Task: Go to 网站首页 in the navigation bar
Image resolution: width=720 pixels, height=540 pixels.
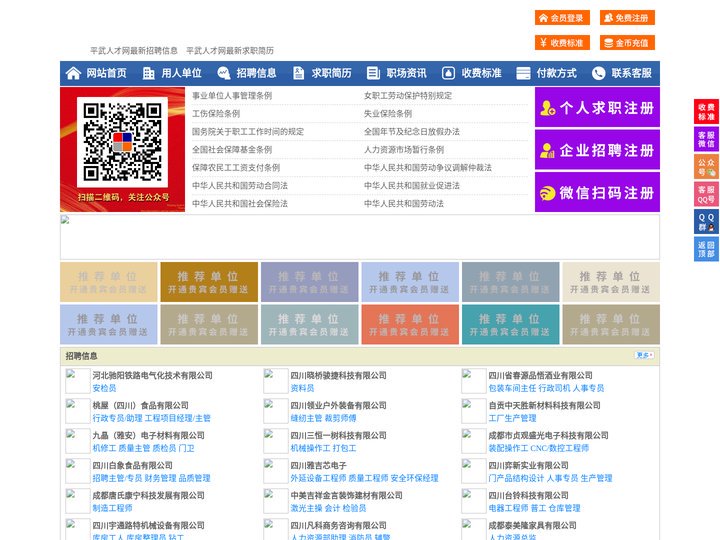Action: [107, 73]
